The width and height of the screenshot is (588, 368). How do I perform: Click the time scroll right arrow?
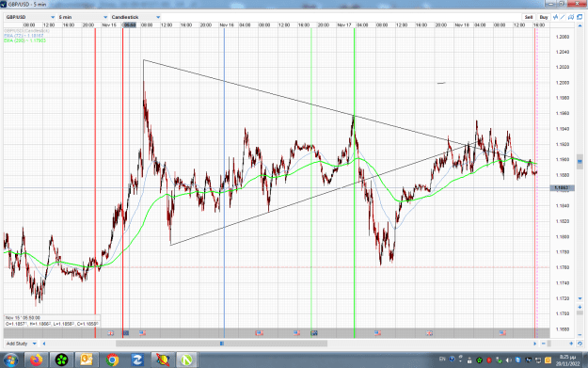tap(535, 344)
